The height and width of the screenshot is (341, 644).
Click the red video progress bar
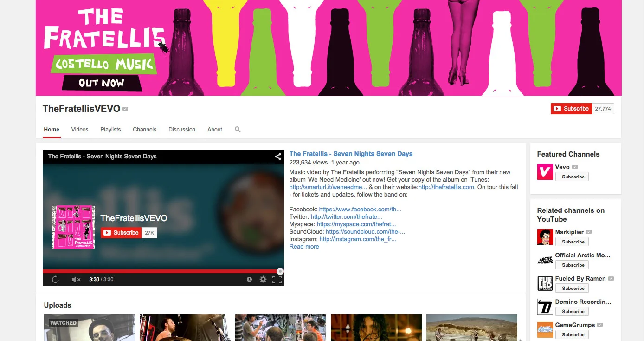coord(163,271)
